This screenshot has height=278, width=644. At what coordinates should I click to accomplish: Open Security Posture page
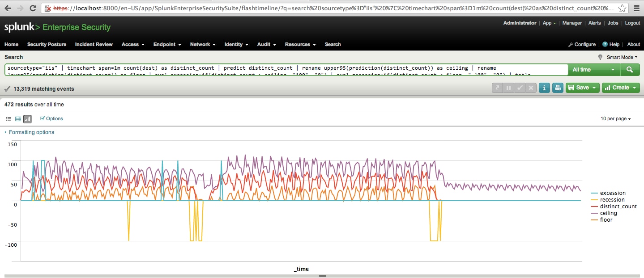(x=47, y=44)
